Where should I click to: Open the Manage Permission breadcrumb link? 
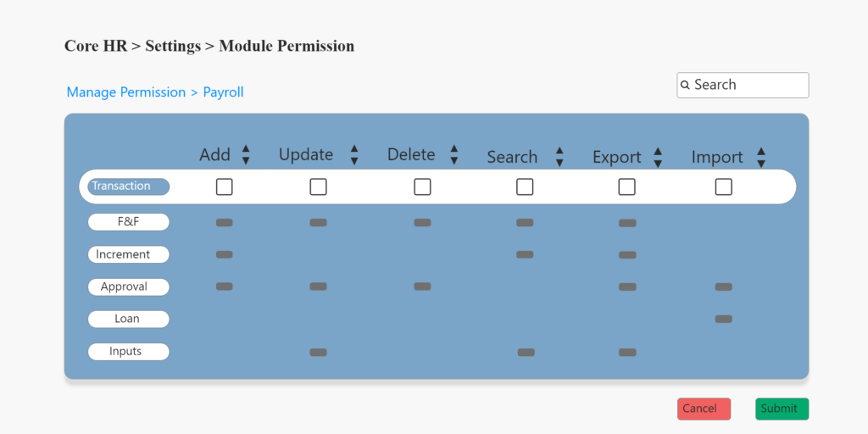click(125, 92)
